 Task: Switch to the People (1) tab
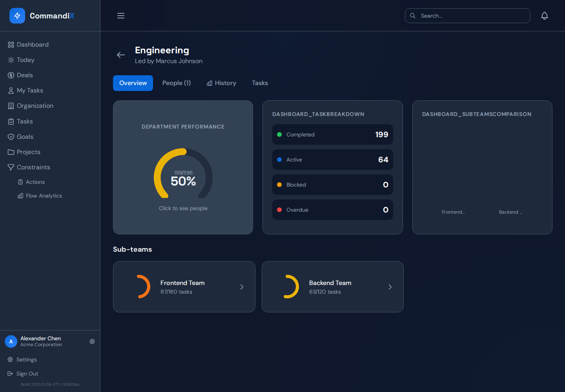tap(177, 83)
